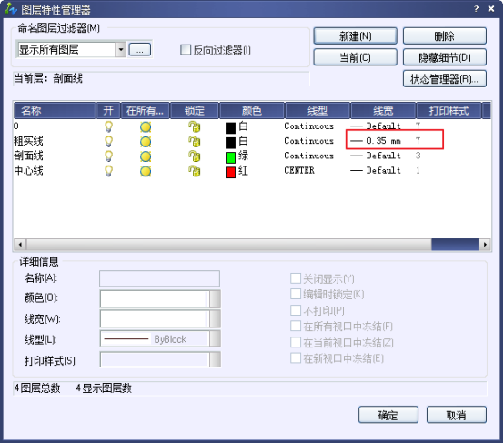The image size is (504, 443).
Task: Click the 删除 button
Action: (445, 35)
